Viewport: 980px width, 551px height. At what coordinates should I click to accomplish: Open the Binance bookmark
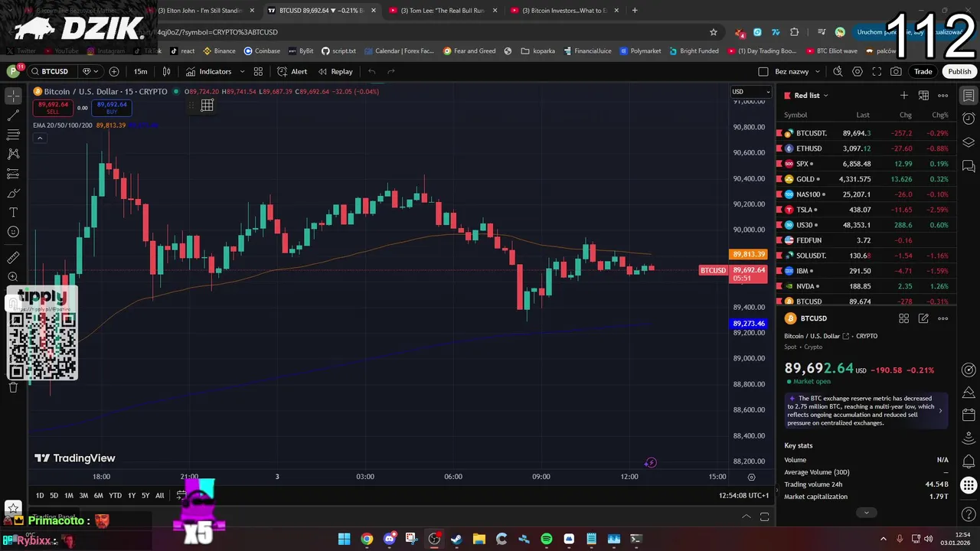(x=218, y=51)
